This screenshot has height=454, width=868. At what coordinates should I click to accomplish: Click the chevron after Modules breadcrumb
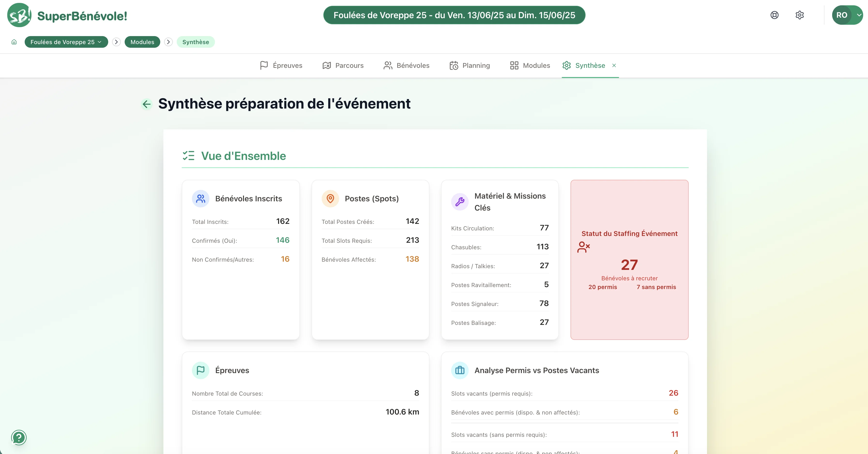pyautogui.click(x=168, y=42)
